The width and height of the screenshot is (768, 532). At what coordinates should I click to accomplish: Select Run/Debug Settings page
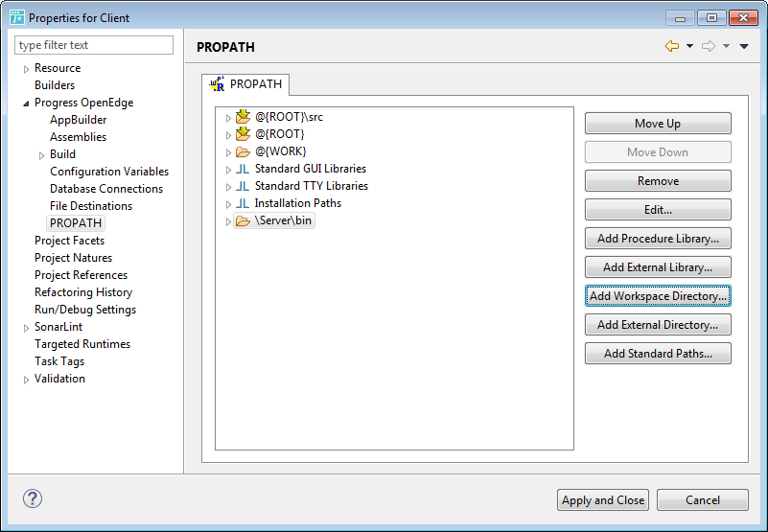(x=85, y=310)
